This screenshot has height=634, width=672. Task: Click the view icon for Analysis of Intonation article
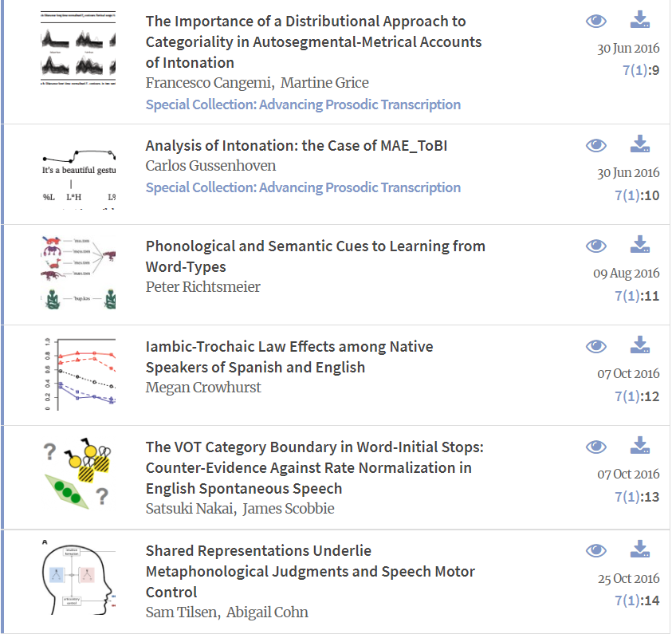pos(596,145)
